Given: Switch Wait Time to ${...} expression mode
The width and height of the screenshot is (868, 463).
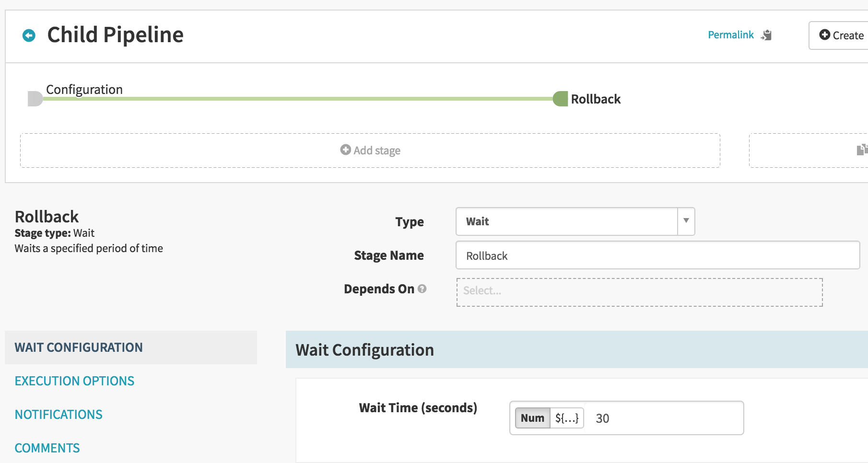Looking at the screenshot, I should pos(567,418).
